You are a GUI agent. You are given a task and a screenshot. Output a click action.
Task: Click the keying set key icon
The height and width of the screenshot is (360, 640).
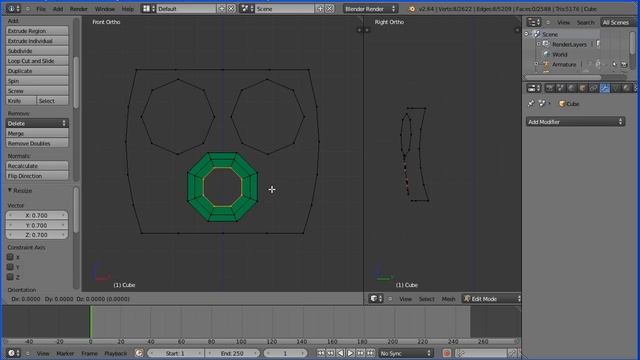(460, 353)
